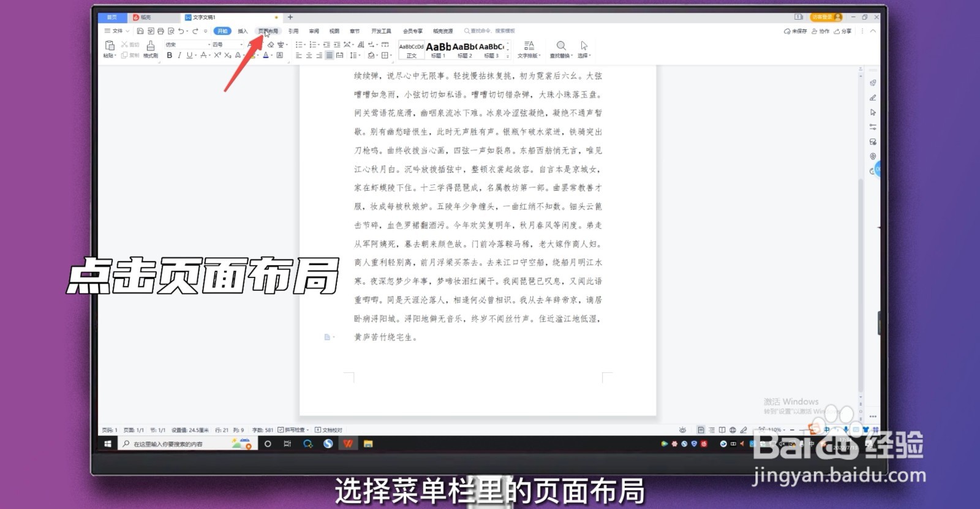Click the character border icon

click(279, 55)
